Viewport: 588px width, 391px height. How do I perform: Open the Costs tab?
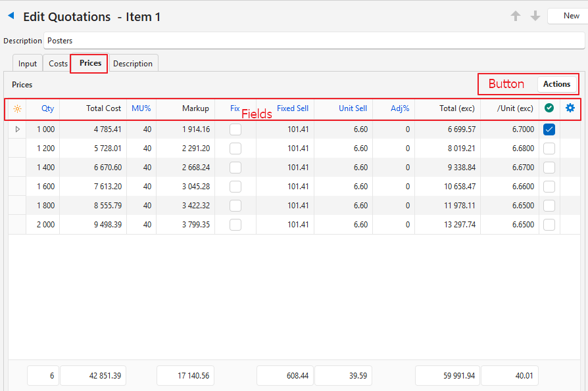pos(58,64)
